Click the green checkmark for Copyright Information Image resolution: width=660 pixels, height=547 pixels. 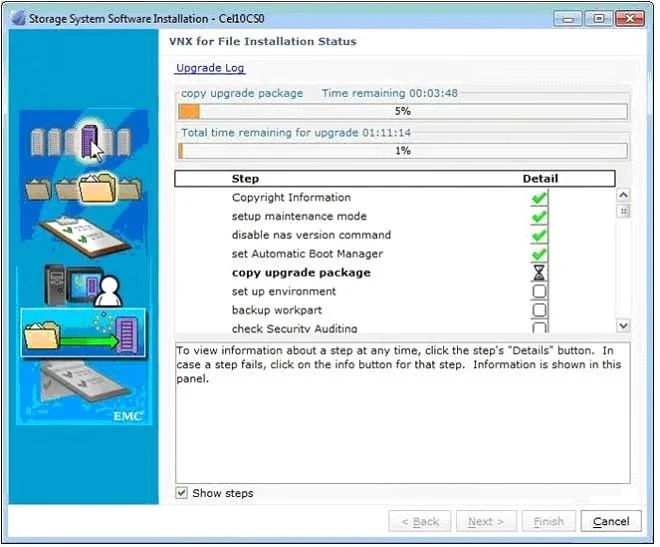coord(539,198)
